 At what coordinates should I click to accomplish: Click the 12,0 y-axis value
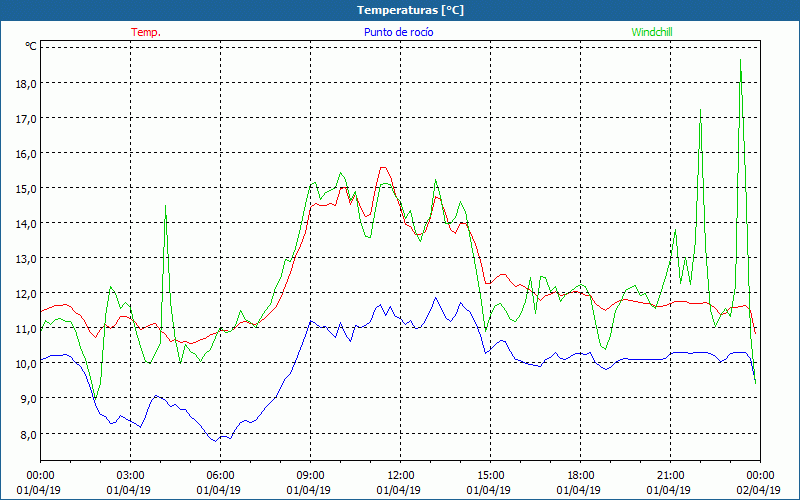click(26, 294)
